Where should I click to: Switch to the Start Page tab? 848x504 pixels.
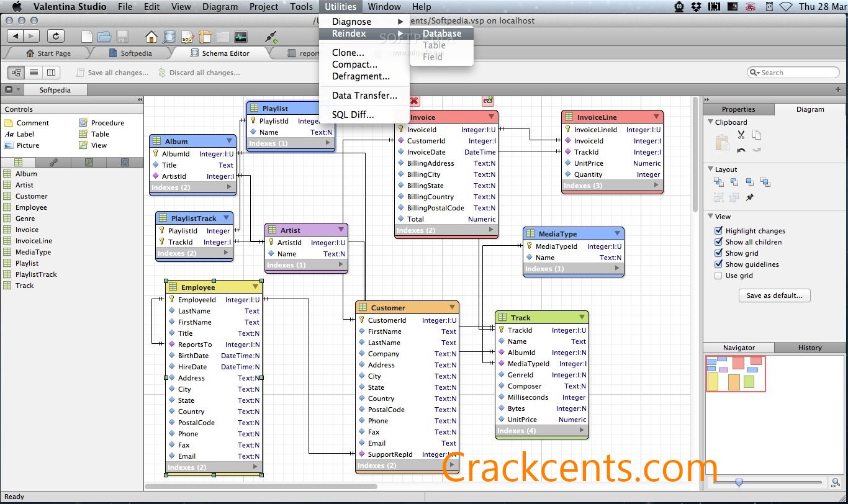tap(48, 53)
